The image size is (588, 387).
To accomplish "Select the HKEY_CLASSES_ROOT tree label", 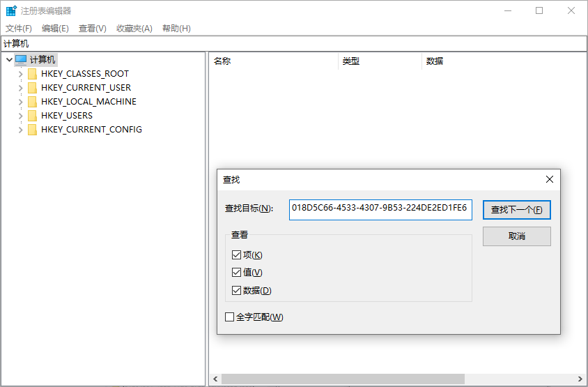I will click(85, 74).
